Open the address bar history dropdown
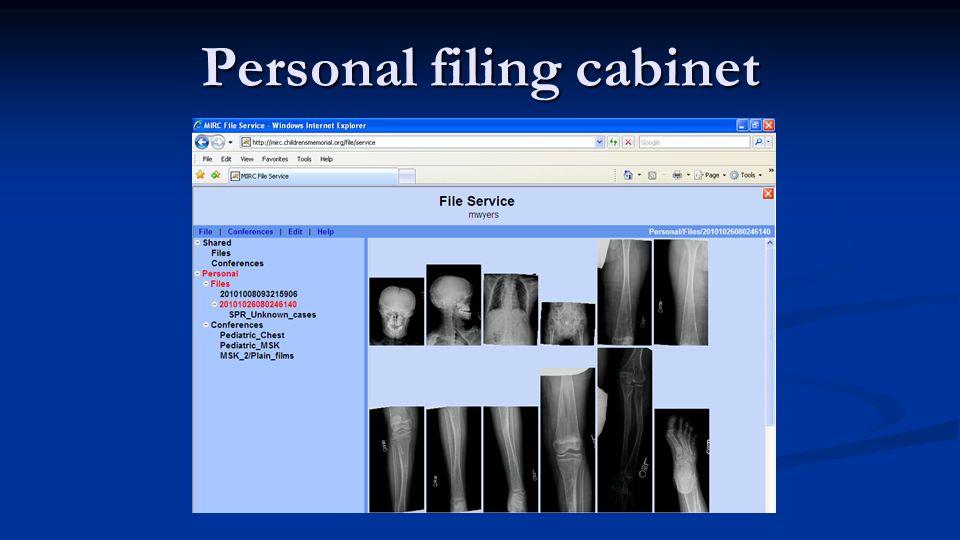The height and width of the screenshot is (540, 960). pyautogui.click(x=599, y=142)
